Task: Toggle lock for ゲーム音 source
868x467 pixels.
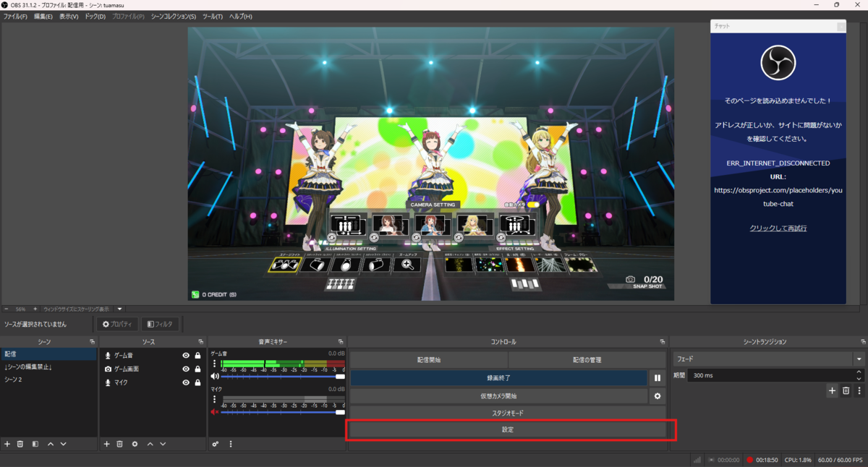Action: 197,356
